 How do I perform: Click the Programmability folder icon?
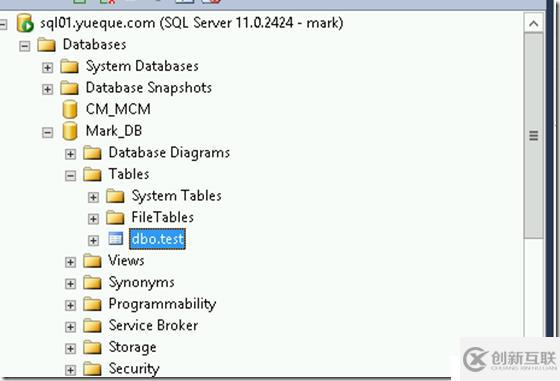92,305
